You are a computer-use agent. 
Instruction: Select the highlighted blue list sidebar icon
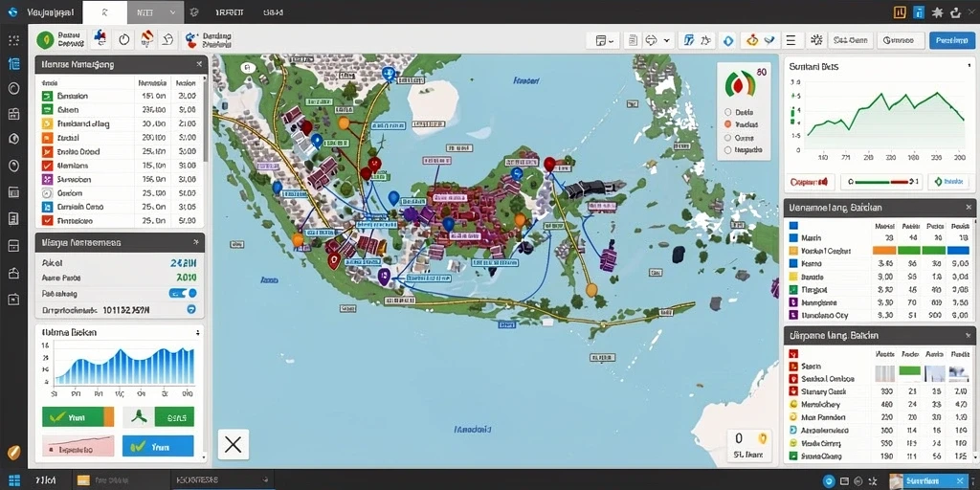tap(13, 64)
